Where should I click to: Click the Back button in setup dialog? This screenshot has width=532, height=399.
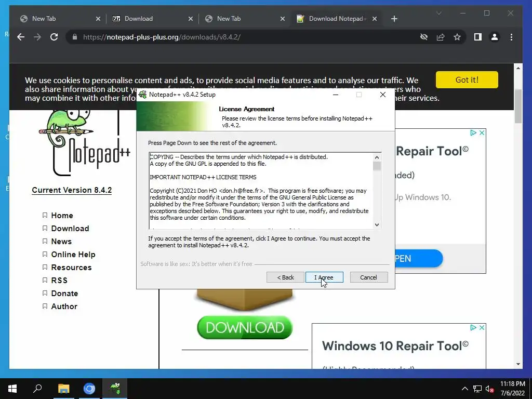285,277
